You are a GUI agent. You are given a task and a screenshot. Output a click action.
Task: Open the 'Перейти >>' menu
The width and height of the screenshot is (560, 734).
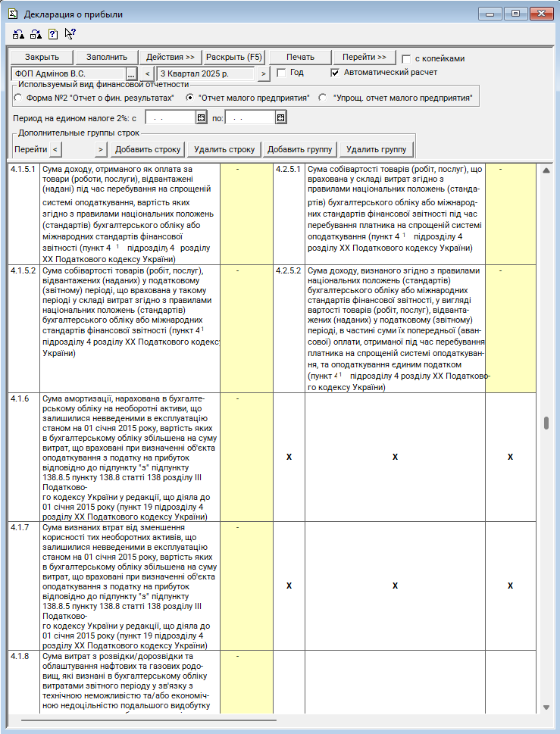[364, 58]
